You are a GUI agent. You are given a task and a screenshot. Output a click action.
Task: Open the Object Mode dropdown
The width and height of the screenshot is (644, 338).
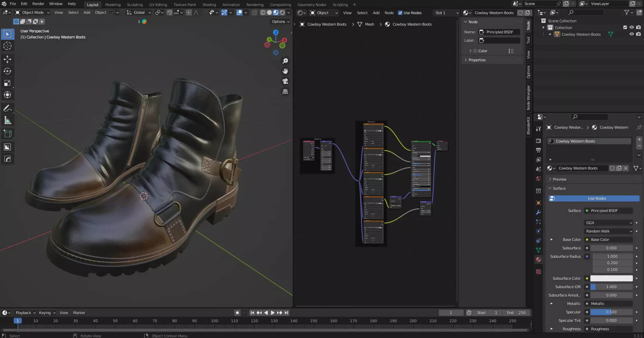point(33,13)
